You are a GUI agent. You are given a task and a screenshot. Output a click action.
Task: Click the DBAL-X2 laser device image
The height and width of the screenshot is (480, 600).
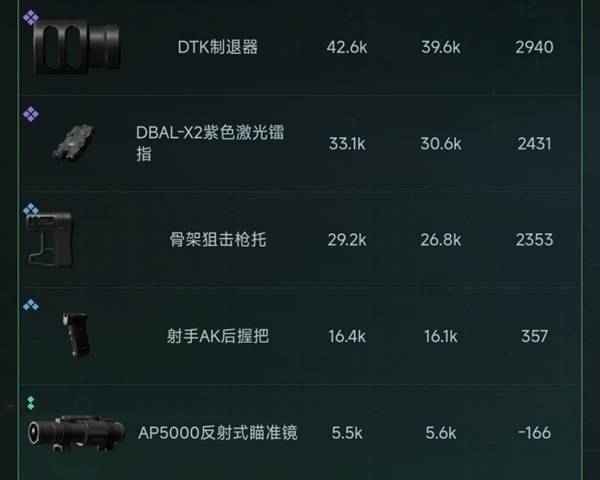pyautogui.click(x=74, y=142)
